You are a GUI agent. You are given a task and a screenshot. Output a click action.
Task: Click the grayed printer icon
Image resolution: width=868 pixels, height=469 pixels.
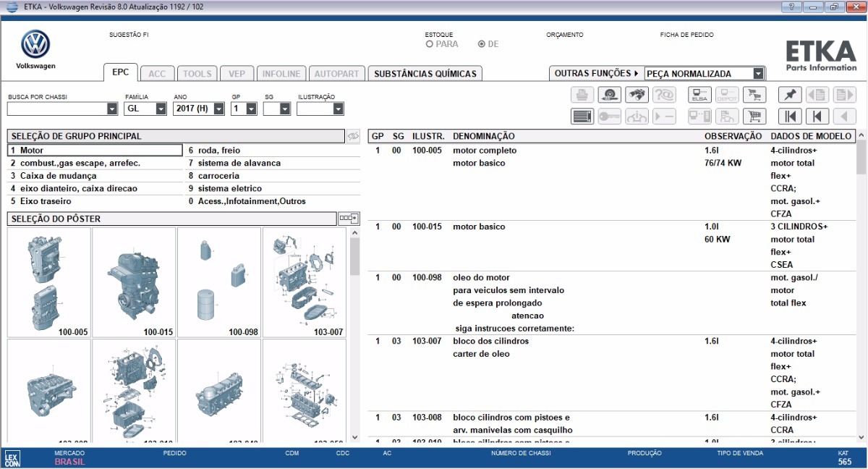(582, 95)
